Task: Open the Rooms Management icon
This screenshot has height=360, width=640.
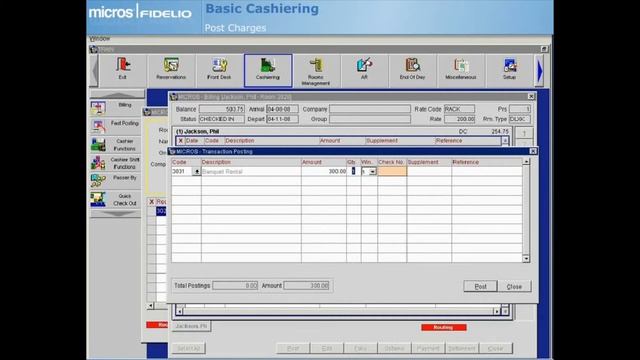Action: (316, 71)
